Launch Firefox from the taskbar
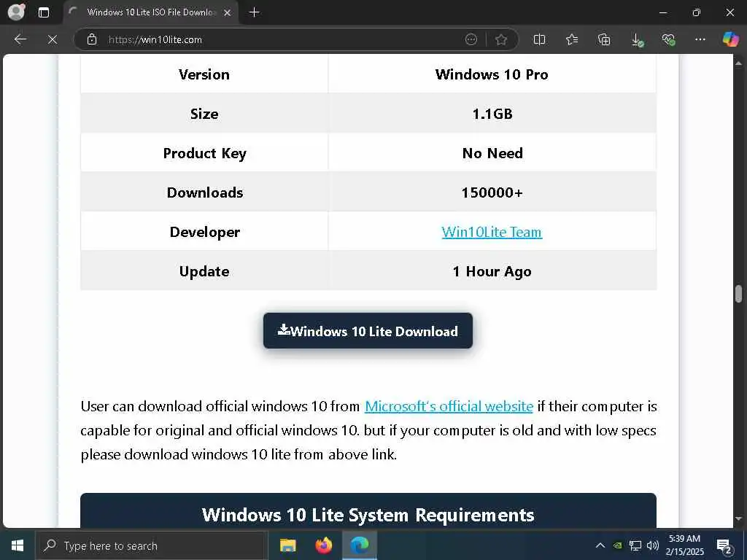This screenshot has width=747, height=560. click(323, 545)
